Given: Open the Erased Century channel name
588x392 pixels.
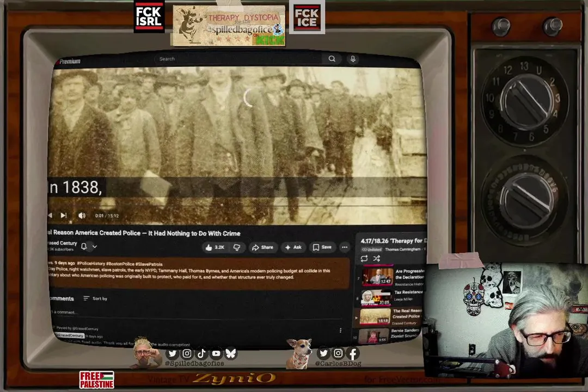Looking at the screenshot, I should click(x=63, y=243).
